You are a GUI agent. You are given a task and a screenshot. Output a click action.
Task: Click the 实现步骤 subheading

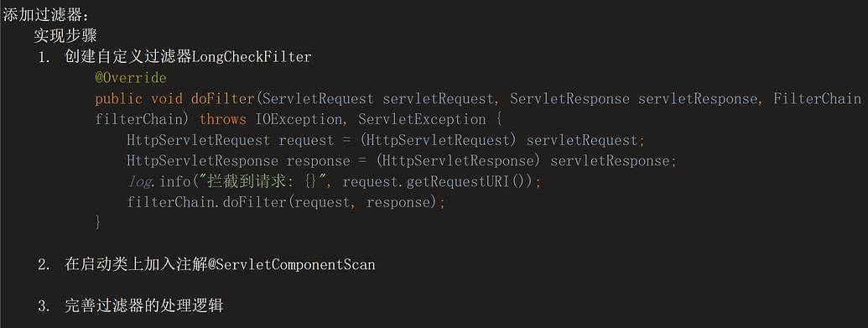tap(65, 36)
